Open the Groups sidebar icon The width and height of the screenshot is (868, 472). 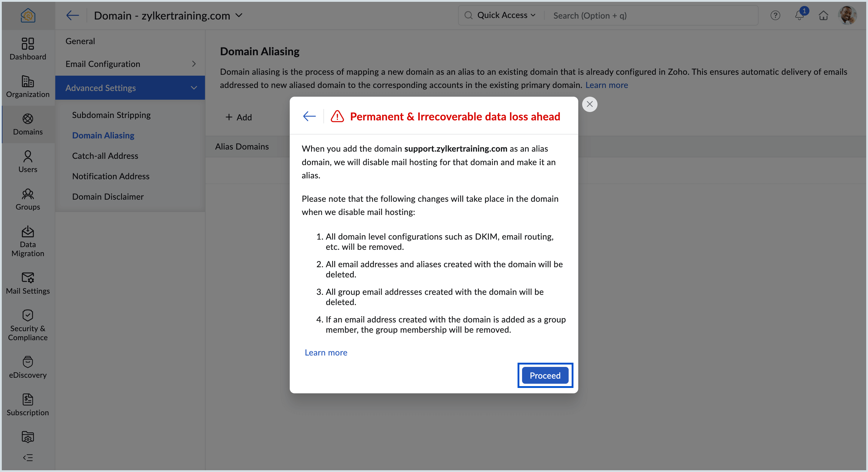pyautogui.click(x=28, y=199)
